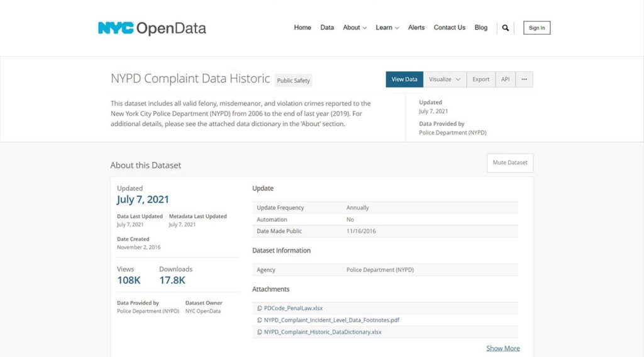This screenshot has height=357, width=644.
Task: Click the NYC OpenData logo
Action: (152, 28)
